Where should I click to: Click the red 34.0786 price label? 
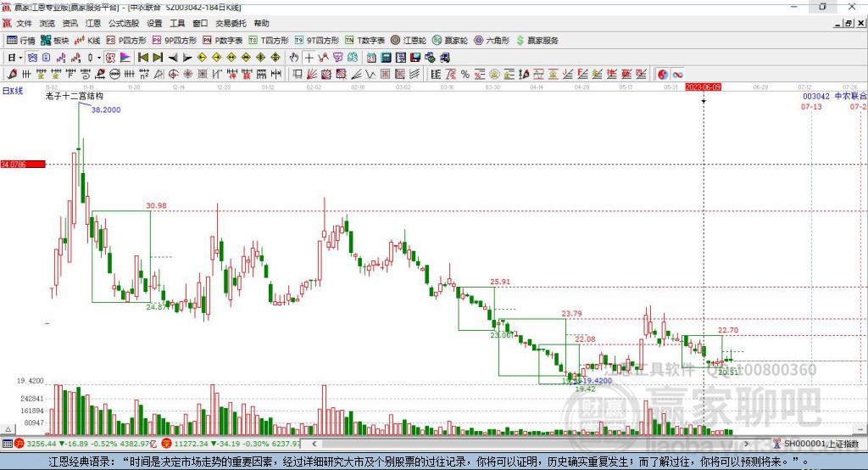[x=23, y=164]
